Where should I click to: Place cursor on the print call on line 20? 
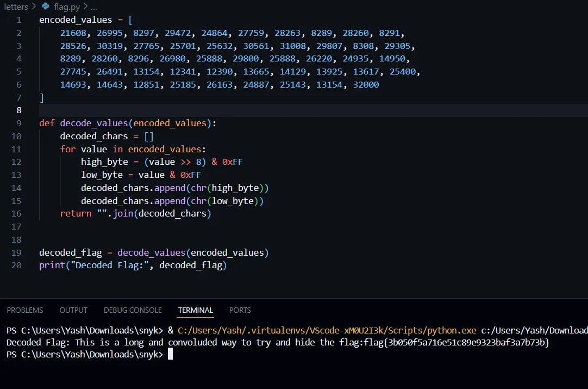tap(49, 265)
